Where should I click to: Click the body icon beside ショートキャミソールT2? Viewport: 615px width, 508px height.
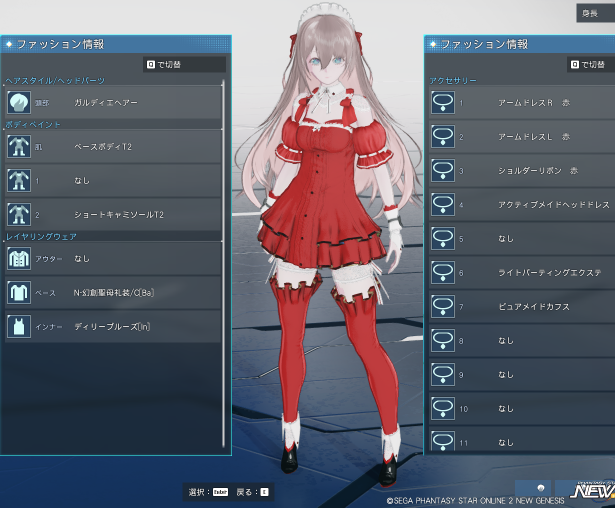click(x=19, y=215)
